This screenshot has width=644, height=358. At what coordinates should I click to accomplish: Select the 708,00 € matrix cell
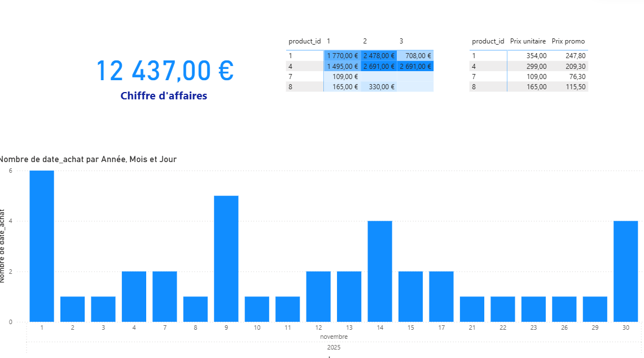415,56
